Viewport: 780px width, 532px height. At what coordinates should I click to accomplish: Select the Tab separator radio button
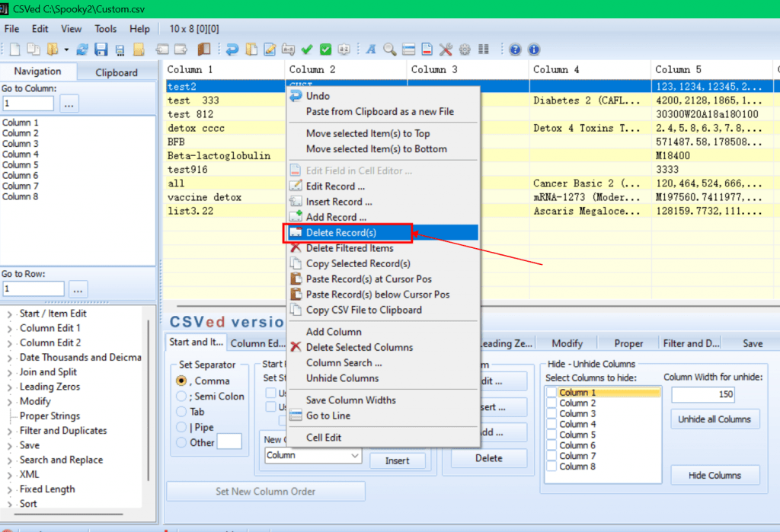click(x=181, y=412)
